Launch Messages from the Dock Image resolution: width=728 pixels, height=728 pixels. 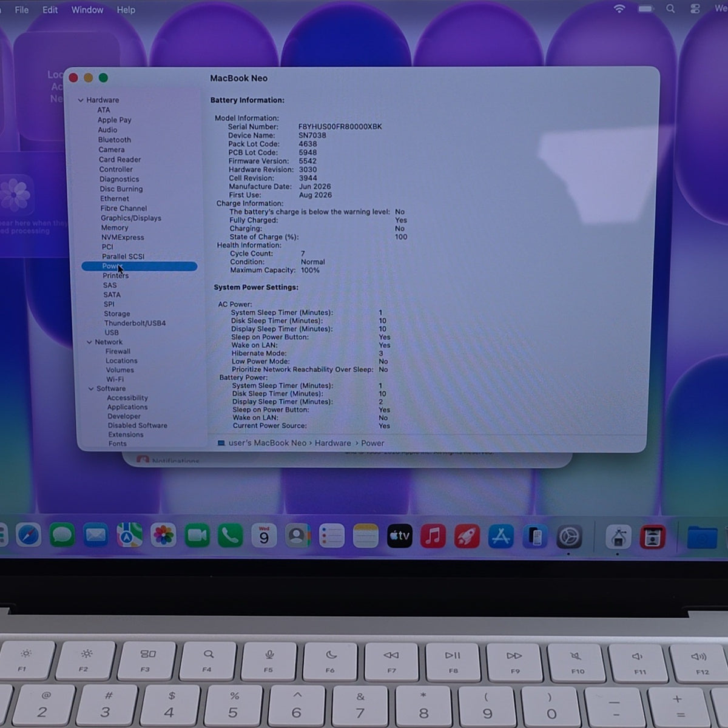click(62, 536)
